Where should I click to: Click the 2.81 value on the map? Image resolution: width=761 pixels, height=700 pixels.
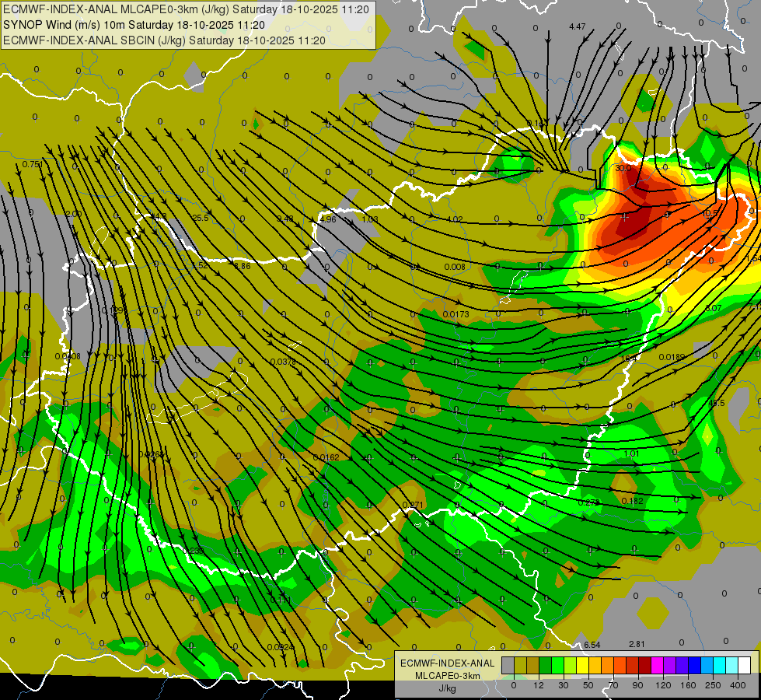point(637,644)
